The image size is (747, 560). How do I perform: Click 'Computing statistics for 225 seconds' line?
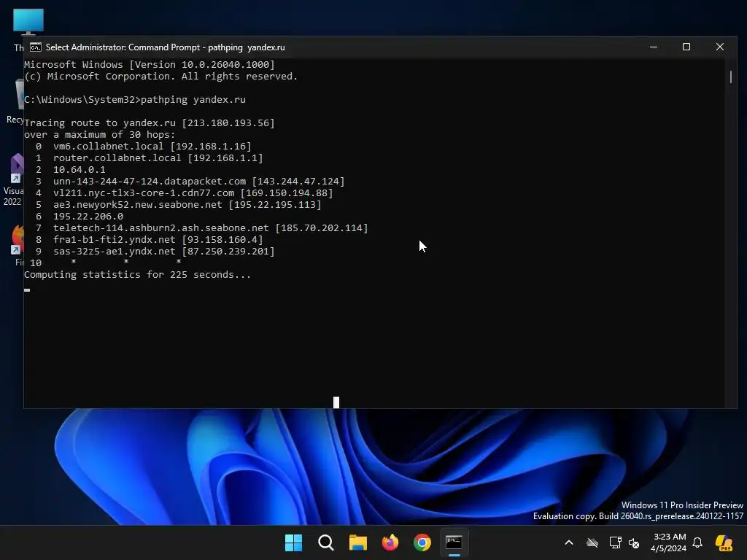137,274
